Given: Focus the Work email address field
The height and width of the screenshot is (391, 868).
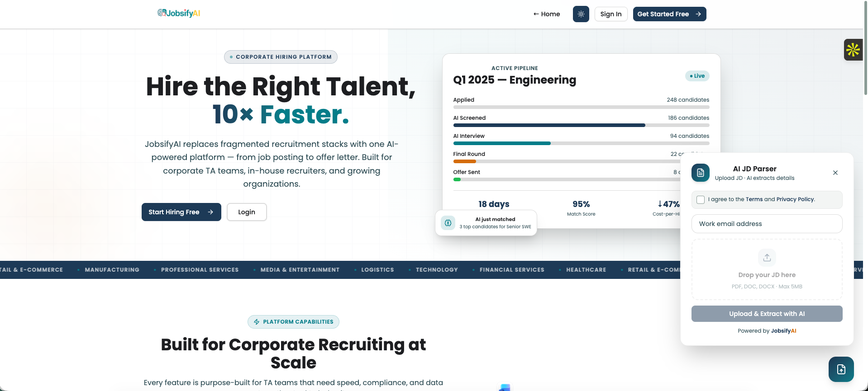Looking at the screenshot, I should (767, 224).
